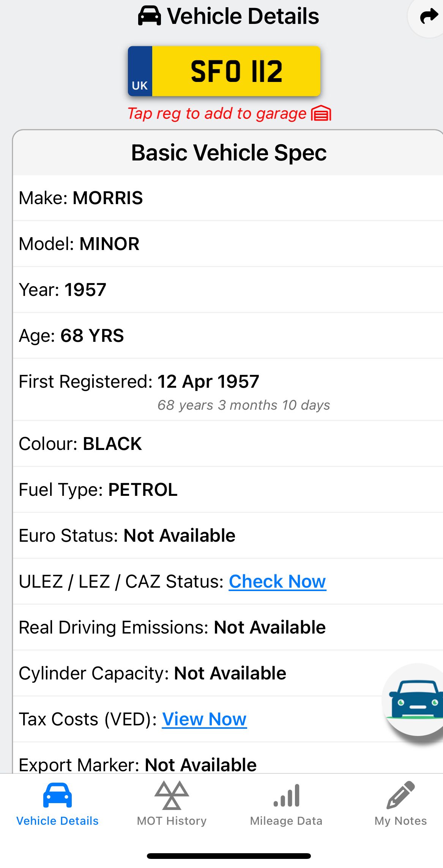Tap the SFO 112 registration plate
This screenshot has height=868, width=443.
coord(236,71)
